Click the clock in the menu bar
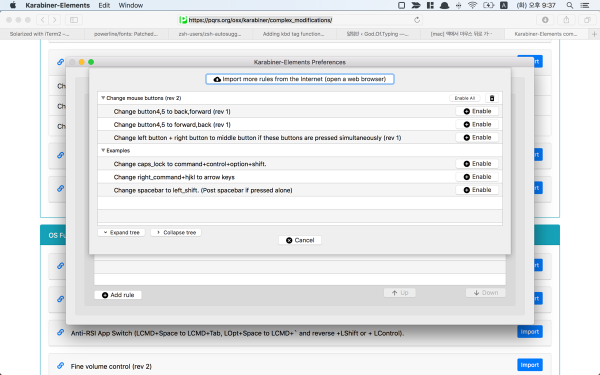The height and width of the screenshot is (375, 600). 536,5
